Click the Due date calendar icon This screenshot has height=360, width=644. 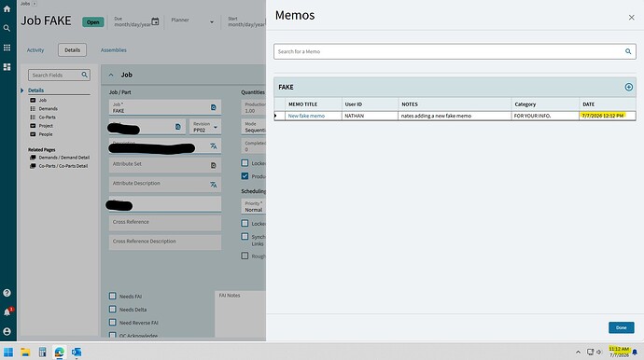tap(155, 21)
